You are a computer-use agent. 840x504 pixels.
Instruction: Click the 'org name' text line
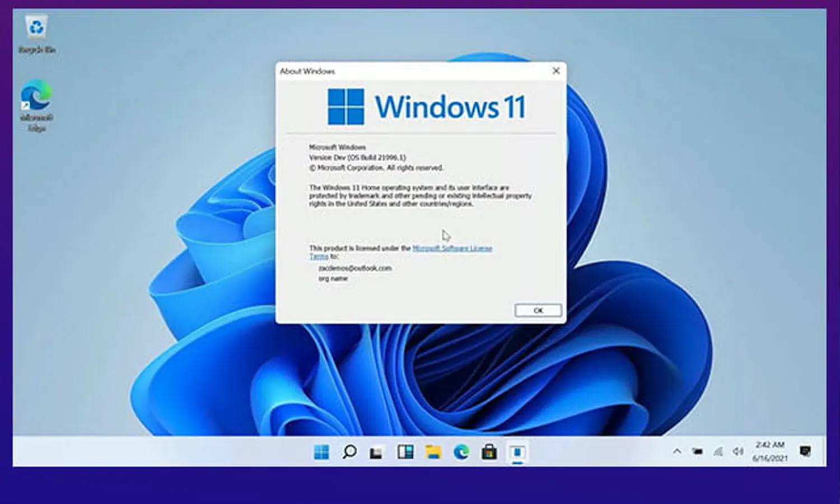333,278
